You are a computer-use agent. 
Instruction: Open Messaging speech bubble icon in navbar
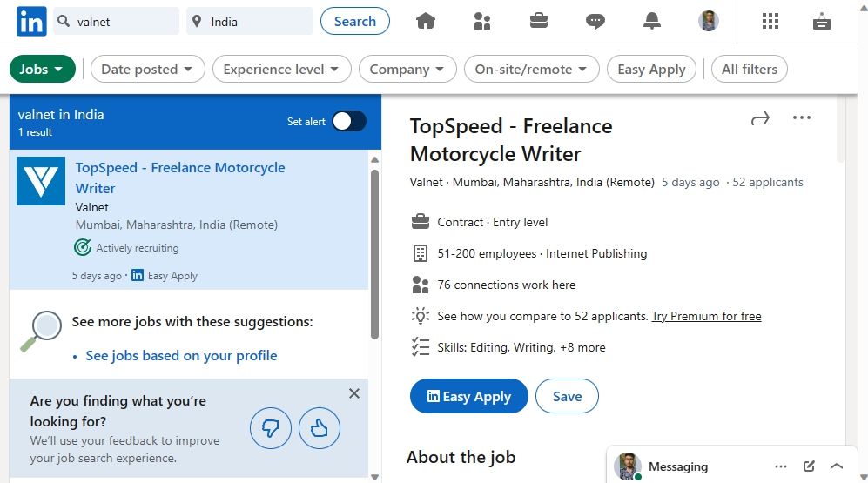point(595,22)
